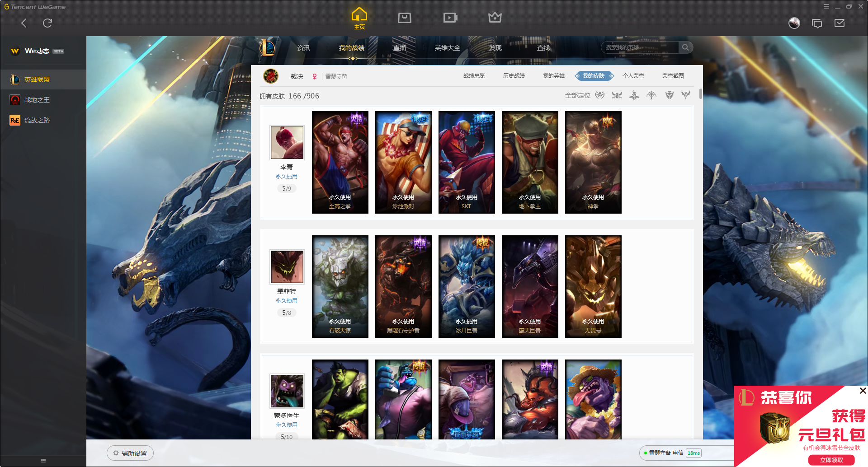Select the last role filter icon

[686, 95]
